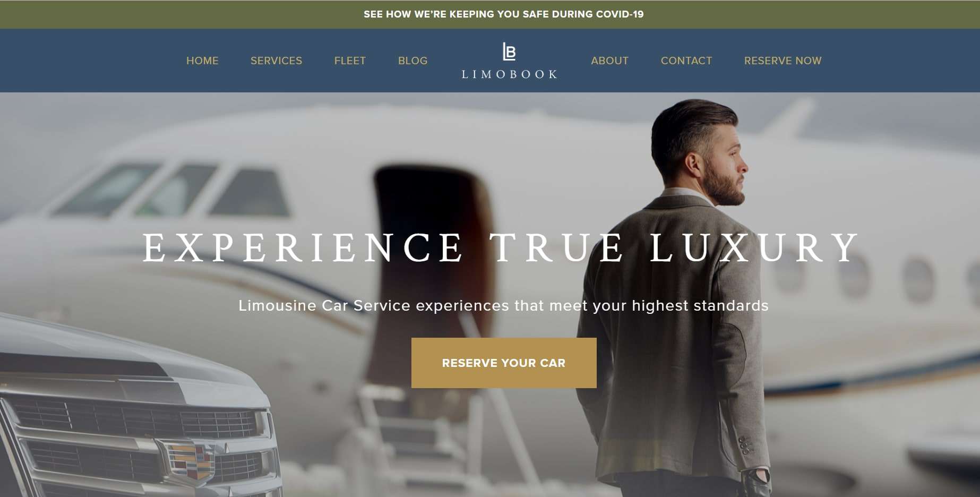Open the Home menu item
The height and width of the screenshot is (497, 980).
coord(202,61)
